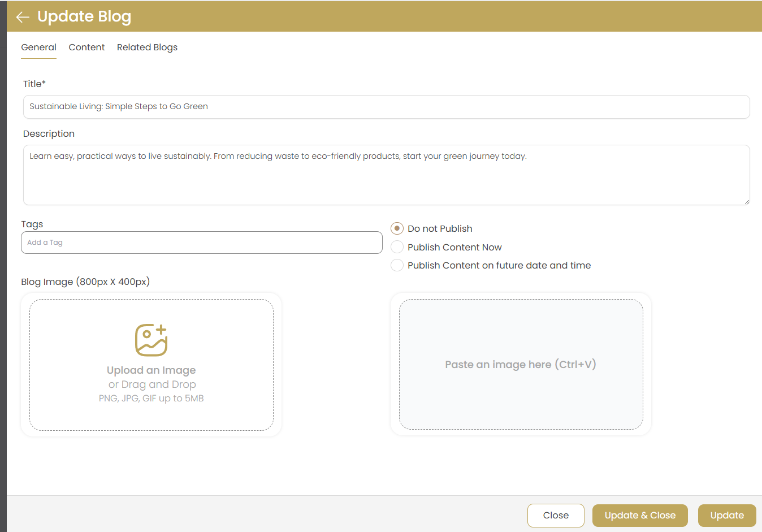Click the Close button
The height and width of the screenshot is (532, 762).
click(555, 515)
